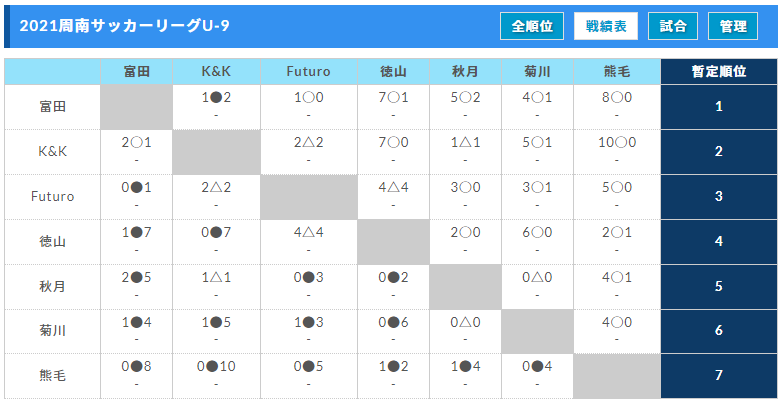Open the 試合 matches tab
784x404 pixels.
[x=672, y=26]
